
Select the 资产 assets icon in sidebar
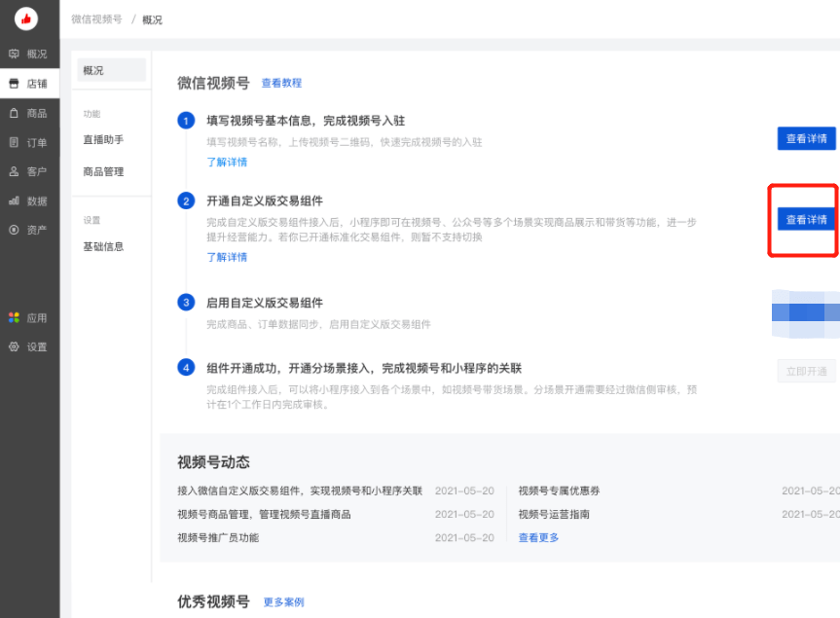[x=29, y=230]
